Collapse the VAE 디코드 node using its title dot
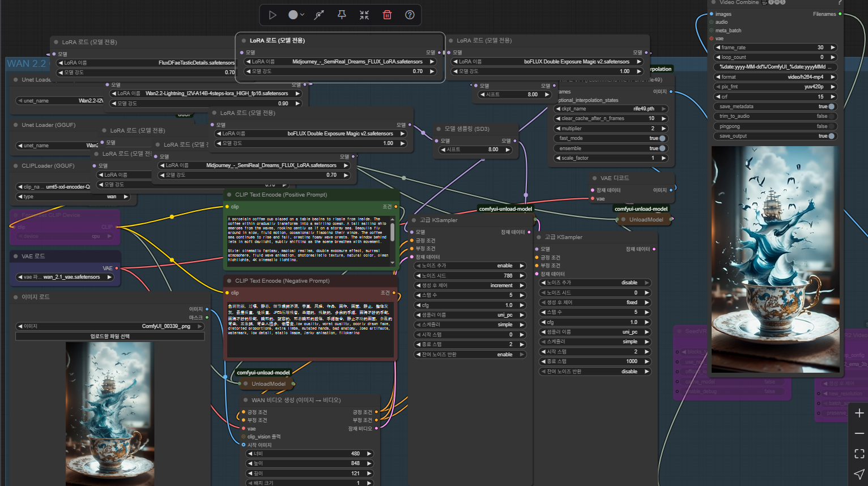This screenshot has height=486, width=868. [595, 178]
